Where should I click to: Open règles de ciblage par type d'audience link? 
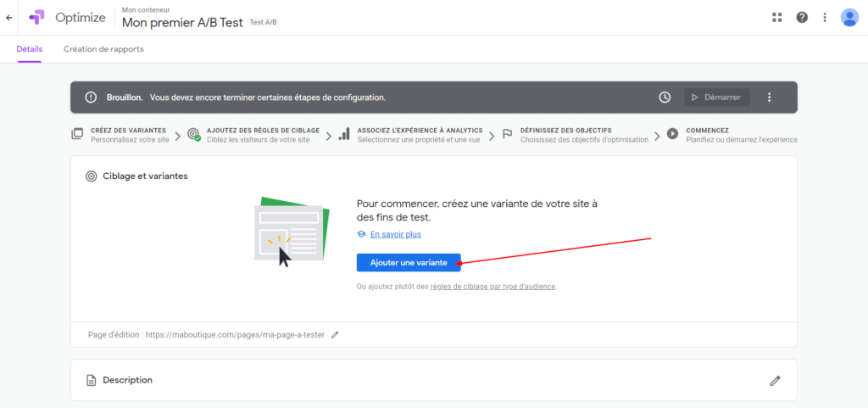pos(492,287)
